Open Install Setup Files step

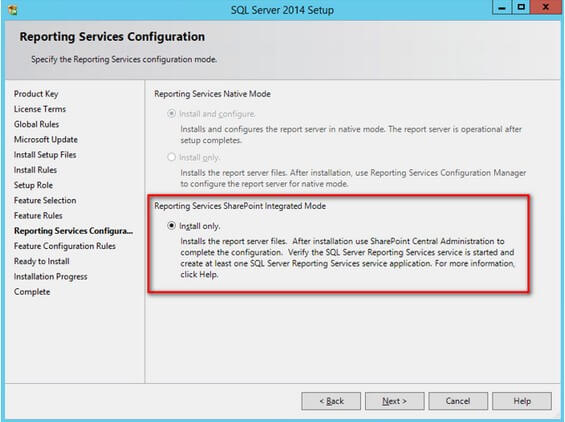click(45, 155)
